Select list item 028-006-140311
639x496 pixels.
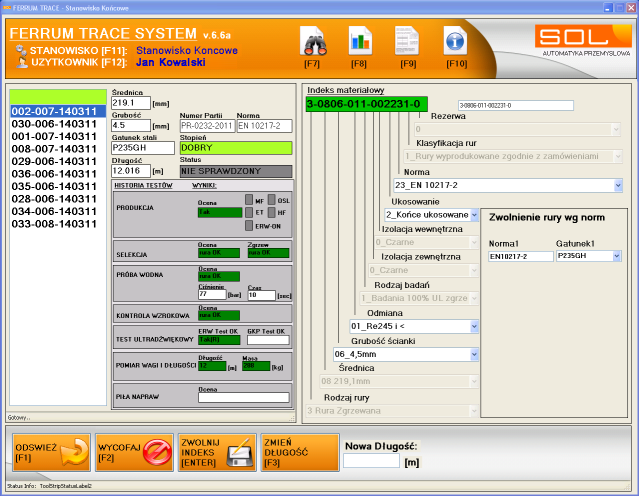[58, 199]
